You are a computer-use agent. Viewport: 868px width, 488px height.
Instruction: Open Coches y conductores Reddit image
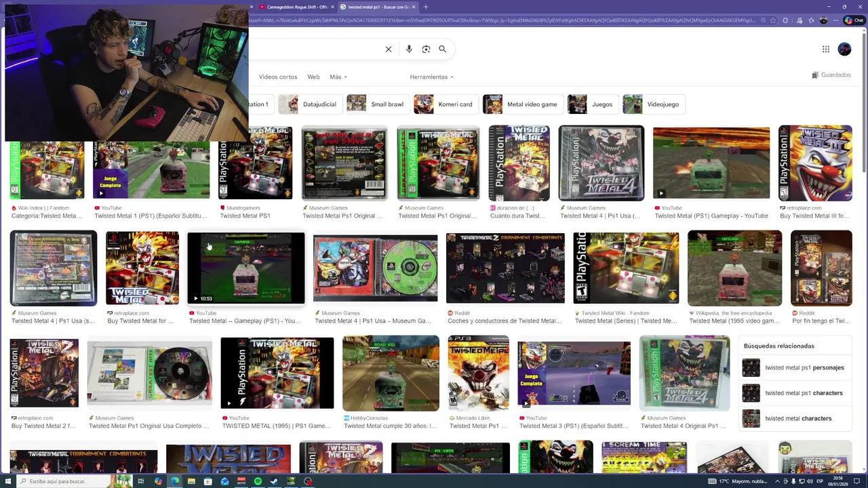[x=505, y=268]
